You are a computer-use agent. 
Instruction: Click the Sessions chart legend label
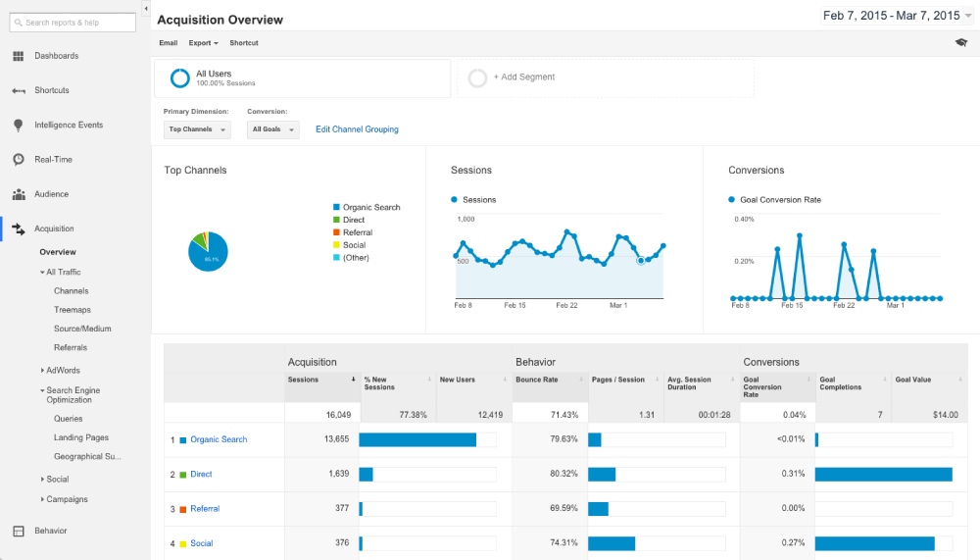[479, 200]
